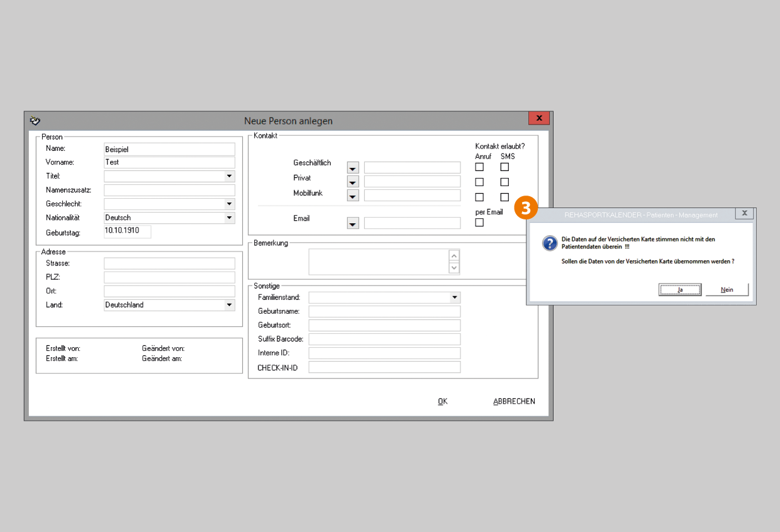Open the Email type arrow button

click(353, 223)
